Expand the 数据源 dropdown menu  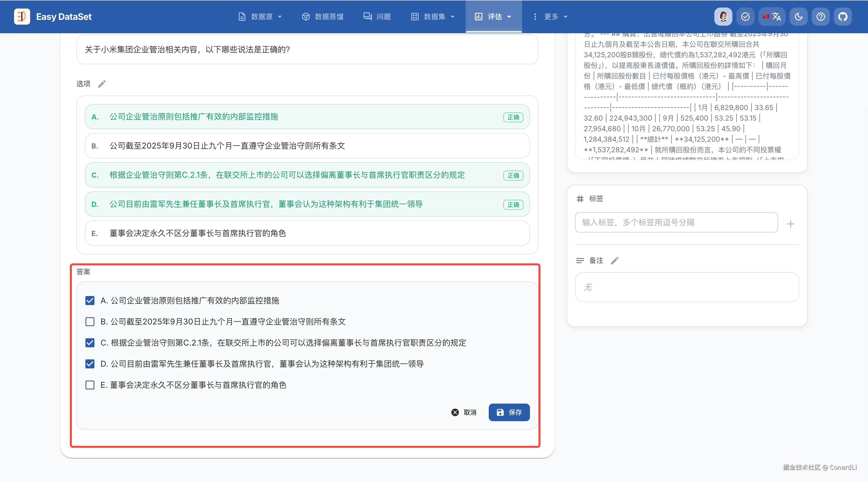click(x=260, y=17)
